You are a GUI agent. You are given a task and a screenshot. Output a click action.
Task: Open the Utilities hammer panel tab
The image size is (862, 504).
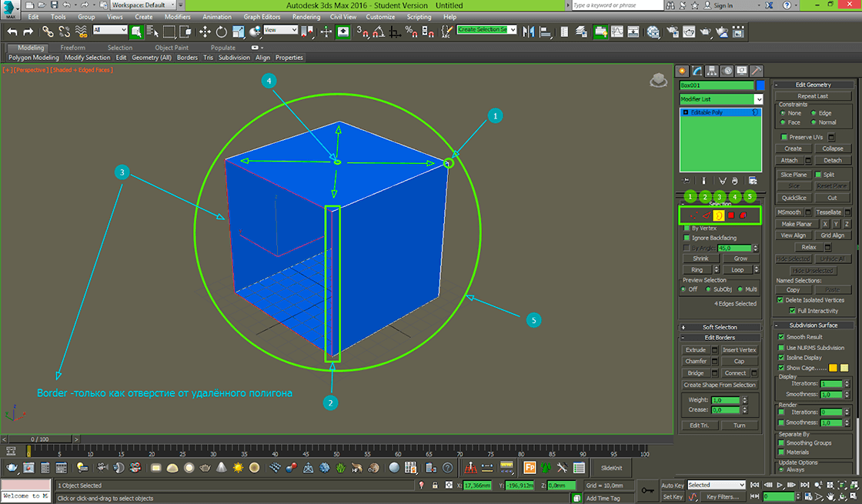[757, 71]
